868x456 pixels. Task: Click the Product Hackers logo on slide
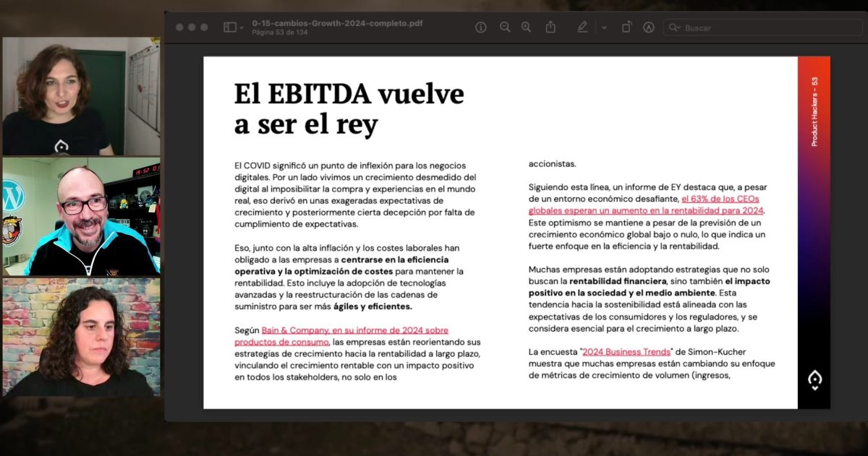point(814,380)
